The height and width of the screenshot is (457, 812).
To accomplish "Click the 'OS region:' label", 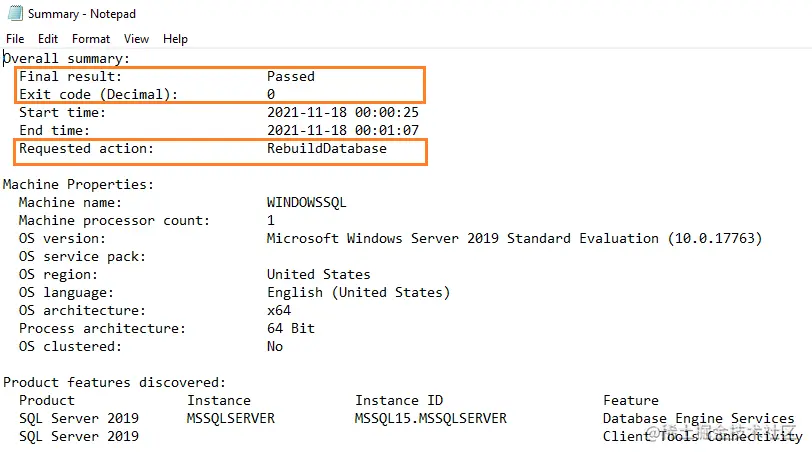I will [58, 275].
